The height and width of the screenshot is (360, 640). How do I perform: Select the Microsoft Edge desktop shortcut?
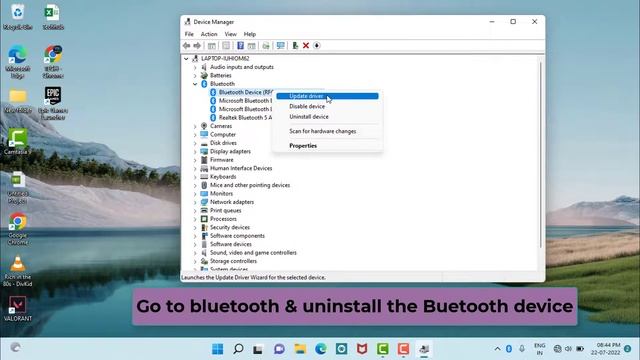[18, 62]
